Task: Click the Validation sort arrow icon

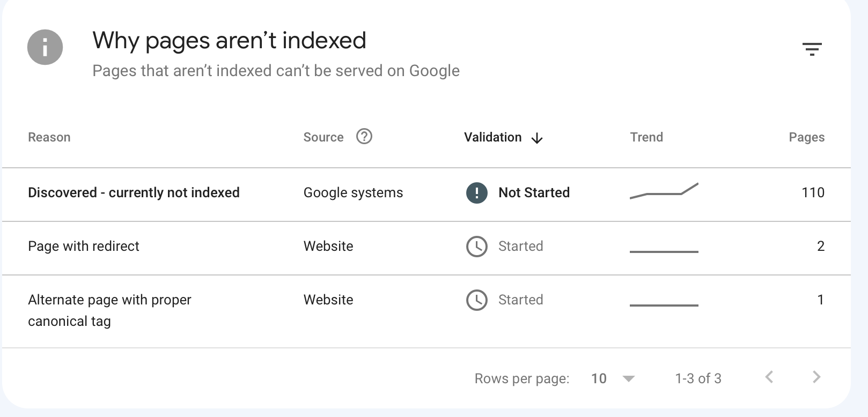Action: click(537, 138)
